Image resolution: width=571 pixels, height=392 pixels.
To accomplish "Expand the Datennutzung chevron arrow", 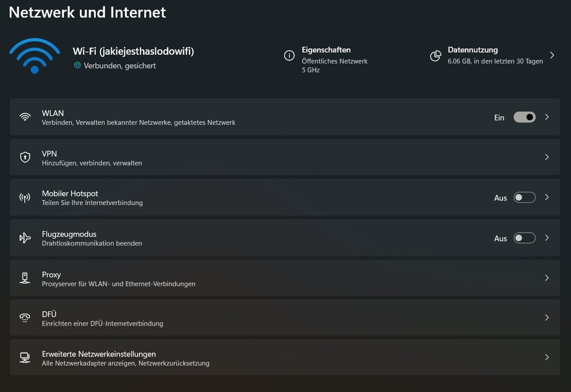I will (552, 55).
